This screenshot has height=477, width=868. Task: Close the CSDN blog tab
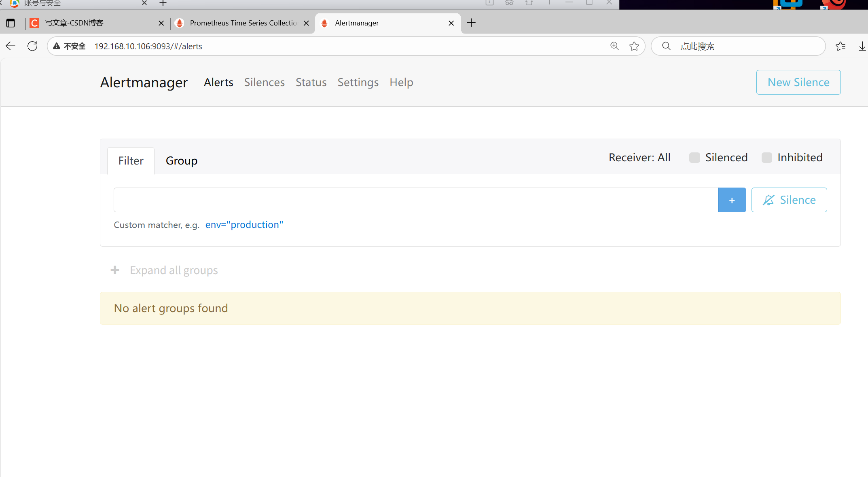[x=161, y=23]
